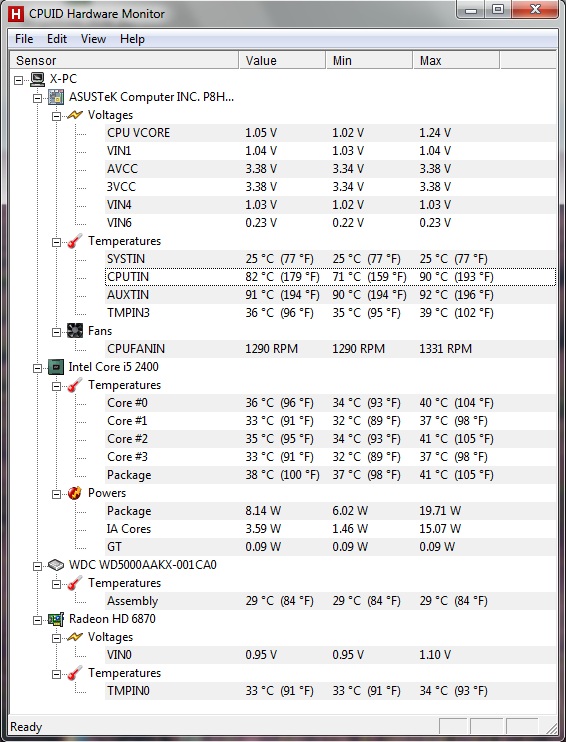
Task: Click the WDC hard drive icon
Action: [56, 565]
